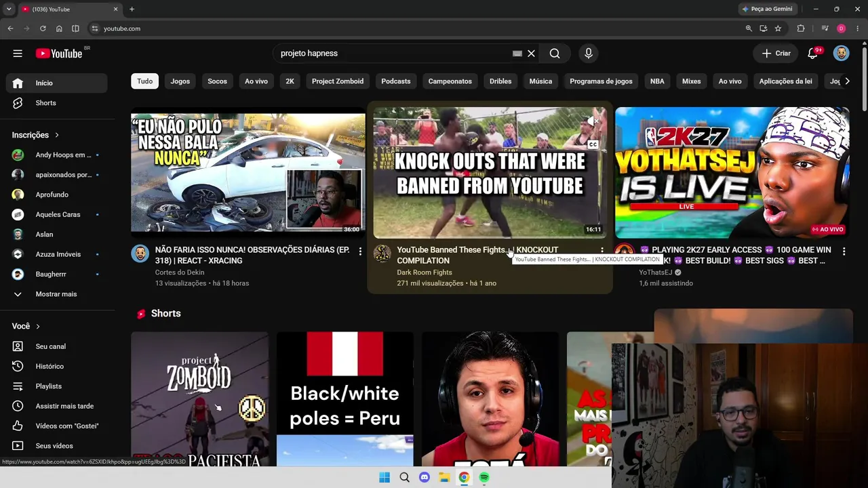Open File Explorer from the taskbar
868x488 pixels.
pos(444,477)
